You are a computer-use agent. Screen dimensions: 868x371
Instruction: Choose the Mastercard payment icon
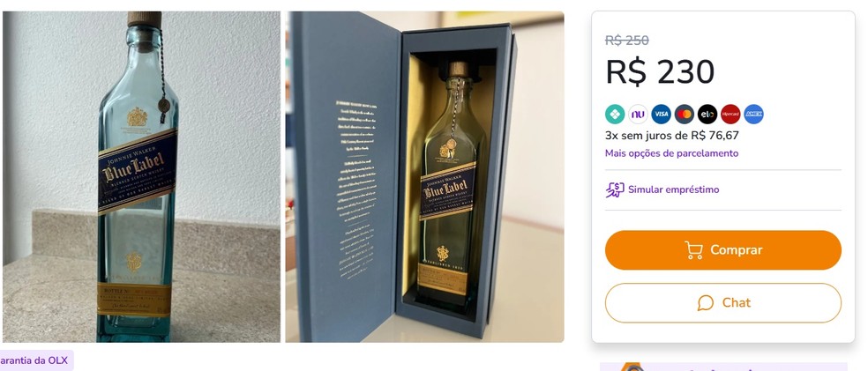pos(684,114)
